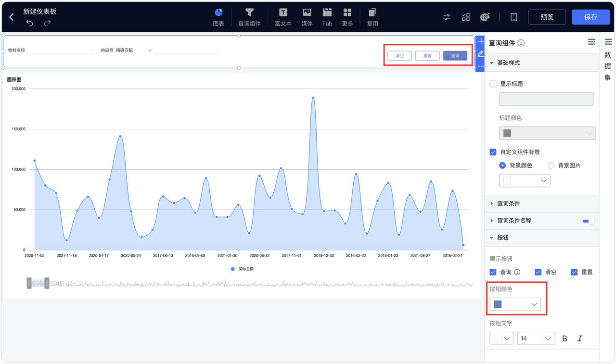Open the background color dropdown

(525, 181)
